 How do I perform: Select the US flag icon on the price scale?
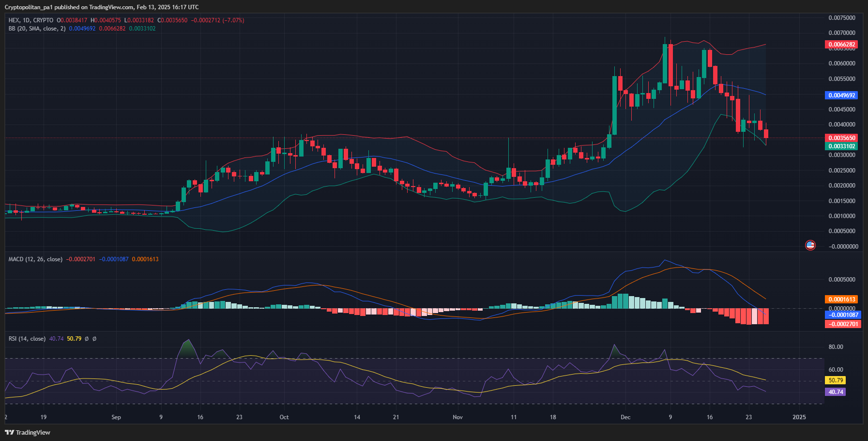(x=811, y=245)
